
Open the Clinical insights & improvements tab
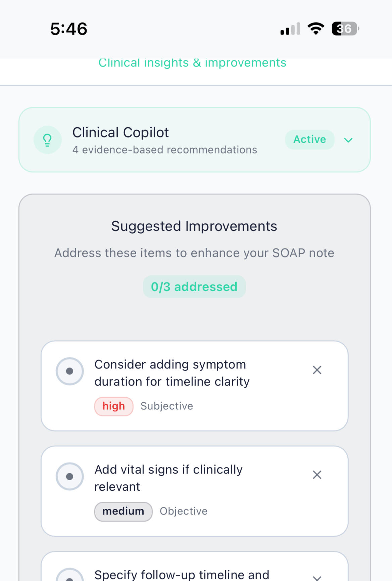click(192, 63)
